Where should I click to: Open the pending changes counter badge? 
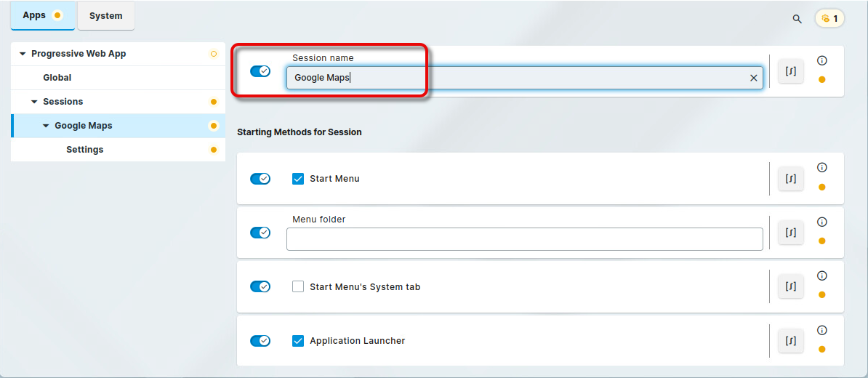click(x=829, y=19)
